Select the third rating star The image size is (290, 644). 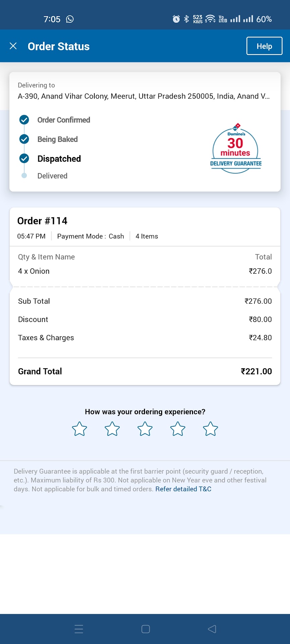coord(145,429)
